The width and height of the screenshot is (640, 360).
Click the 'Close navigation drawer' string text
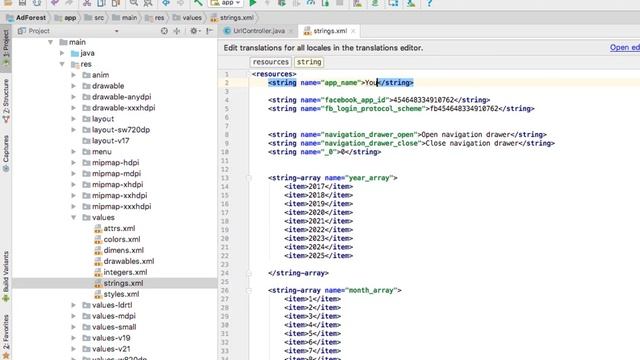(472, 143)
